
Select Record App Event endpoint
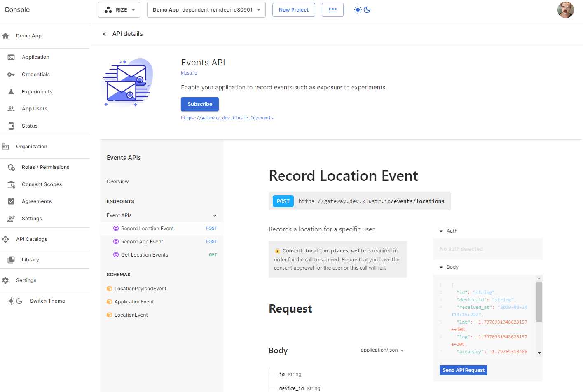coord(142,242)
